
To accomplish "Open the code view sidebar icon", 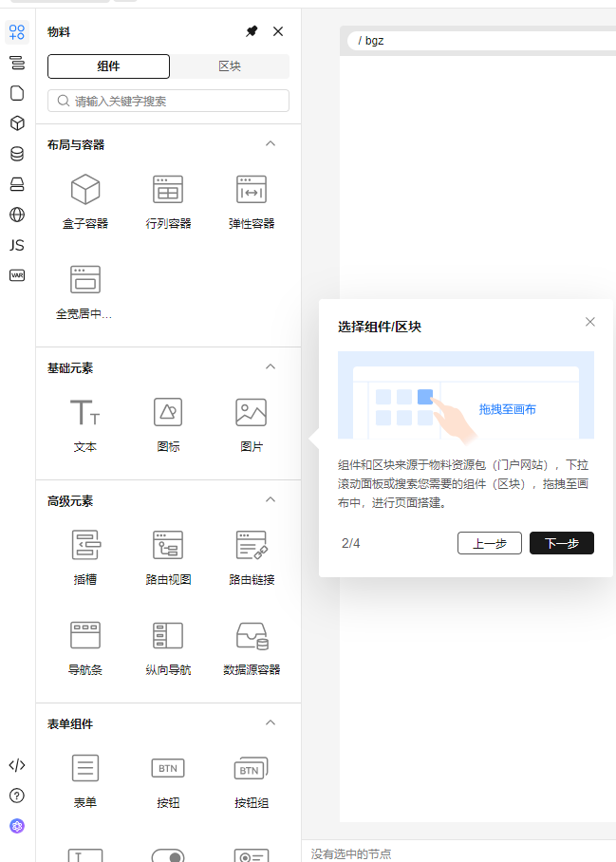I will (17, 765).
